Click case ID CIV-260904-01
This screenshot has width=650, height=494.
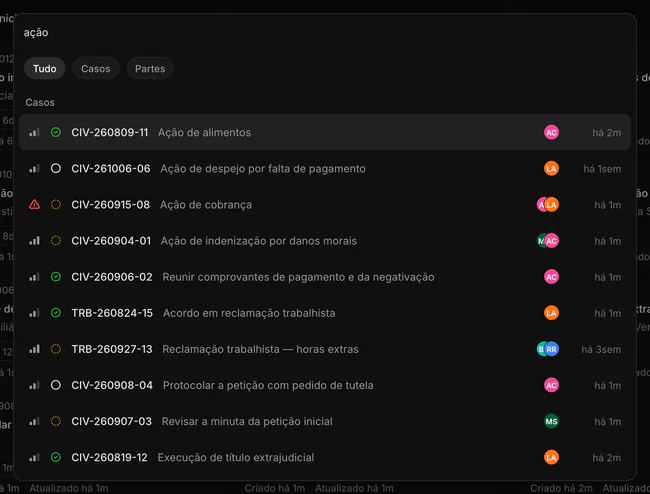(111, 241)
